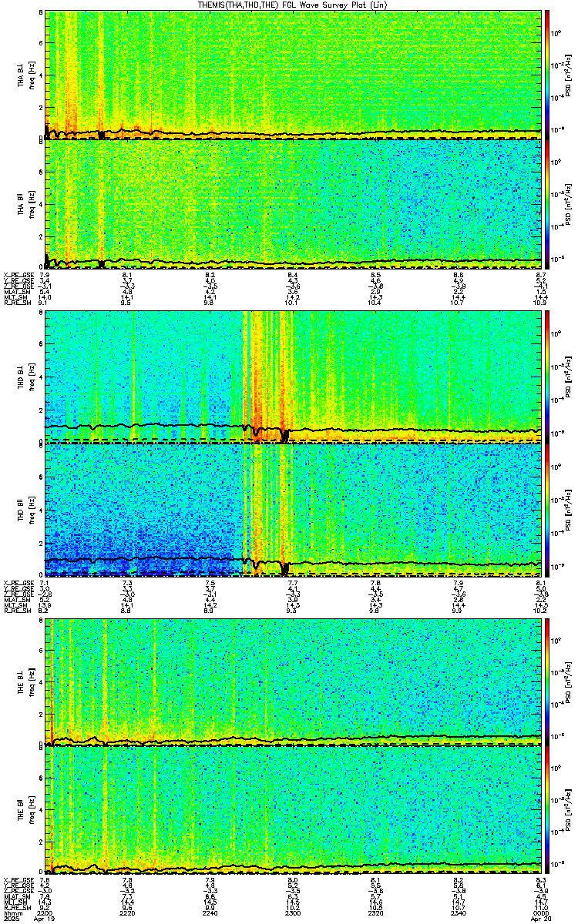The height and width of the screenshot is (924, 578).
Task: Select the THD B-perpendicular spectrogram panel
Action: (293, 376)
